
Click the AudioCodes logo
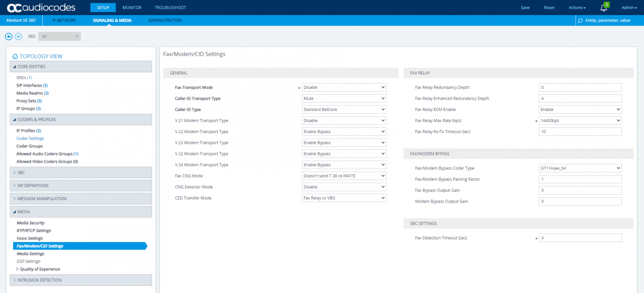click(41, 8)
